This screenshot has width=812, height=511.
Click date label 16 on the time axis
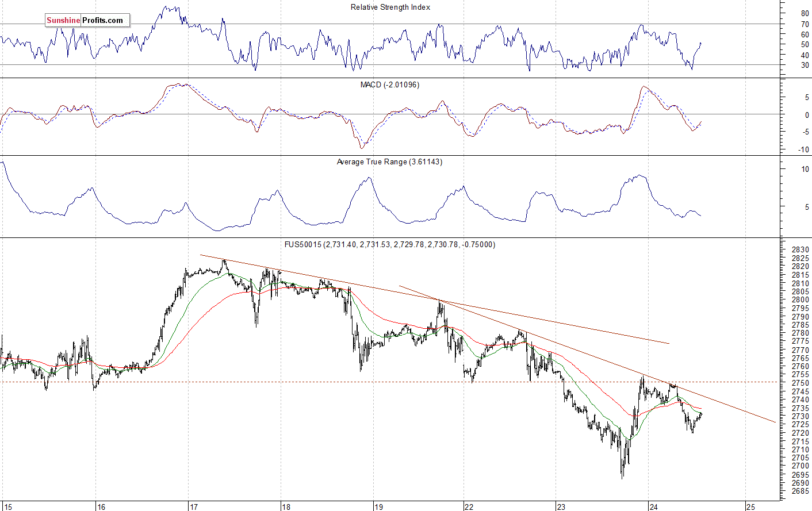click(101, 506)
